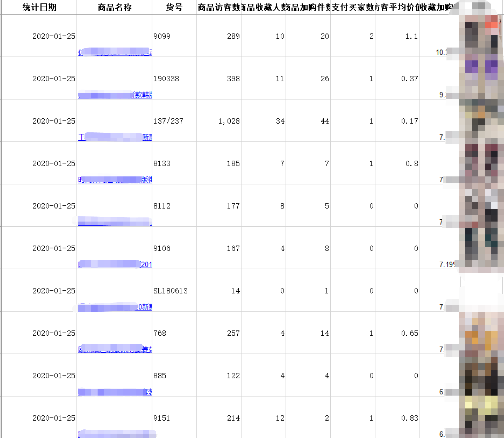Select the 货号 cell 8112
Image resolution: width=504 pixels, height=438 pixels.
point(174,206)
